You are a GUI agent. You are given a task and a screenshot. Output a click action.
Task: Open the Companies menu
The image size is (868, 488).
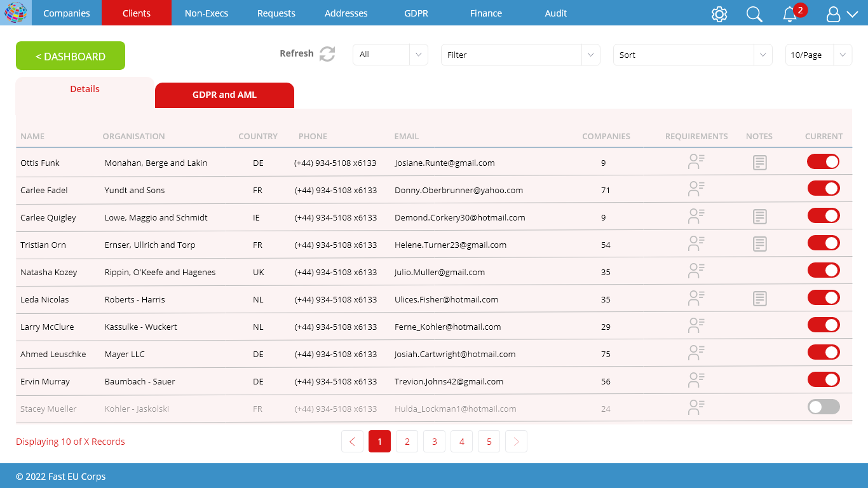point(67,13)
